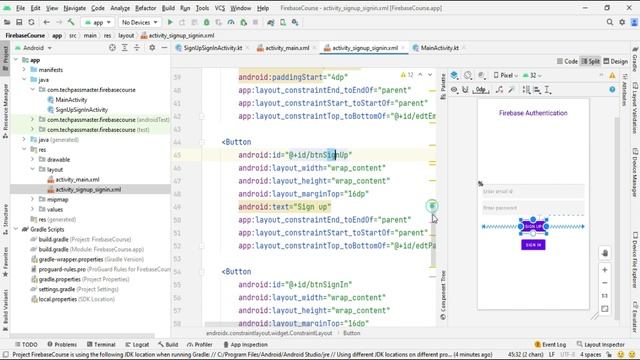Click the Make Project hammer icon
The height and width of the screenshot is (360, 640).
pos(71,22)
